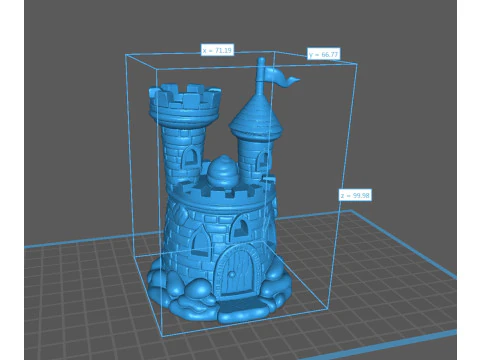Click the y = 66.77 dimension label
This screenshot has width=480, height=360.
323,54
